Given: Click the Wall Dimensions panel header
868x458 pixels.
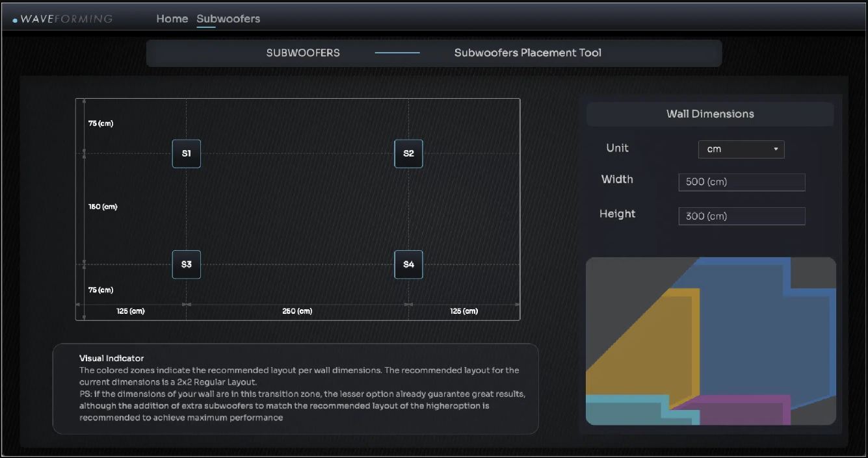Looking at the screenshot, I should point(710,114).
